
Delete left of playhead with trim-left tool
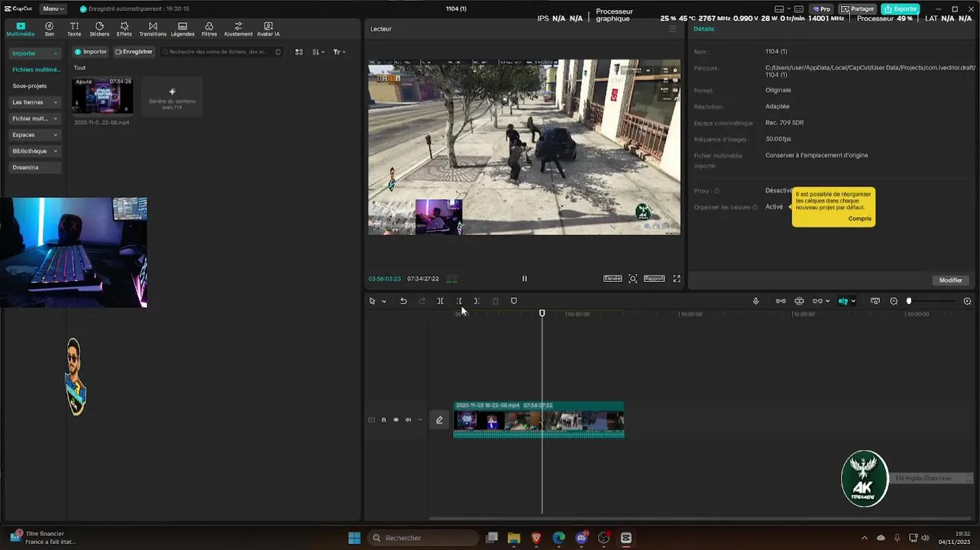(458, 301)
